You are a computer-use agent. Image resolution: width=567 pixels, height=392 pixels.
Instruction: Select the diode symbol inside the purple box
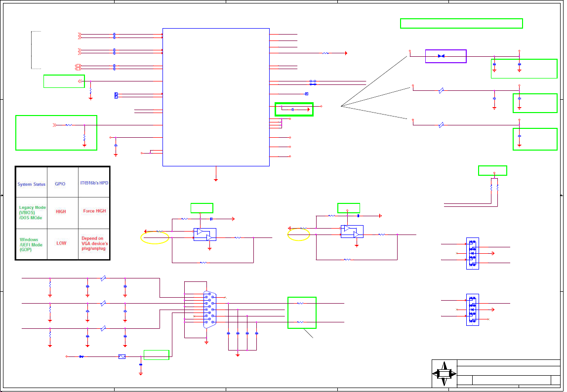pyautogui.click(x=441, y=56)
